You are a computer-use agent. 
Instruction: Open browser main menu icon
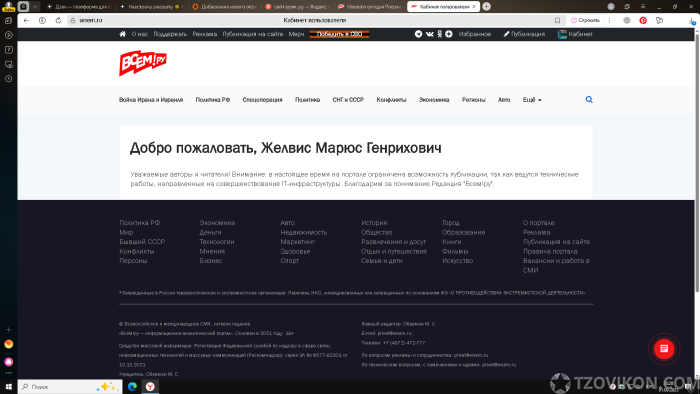[x=643, y=7]
